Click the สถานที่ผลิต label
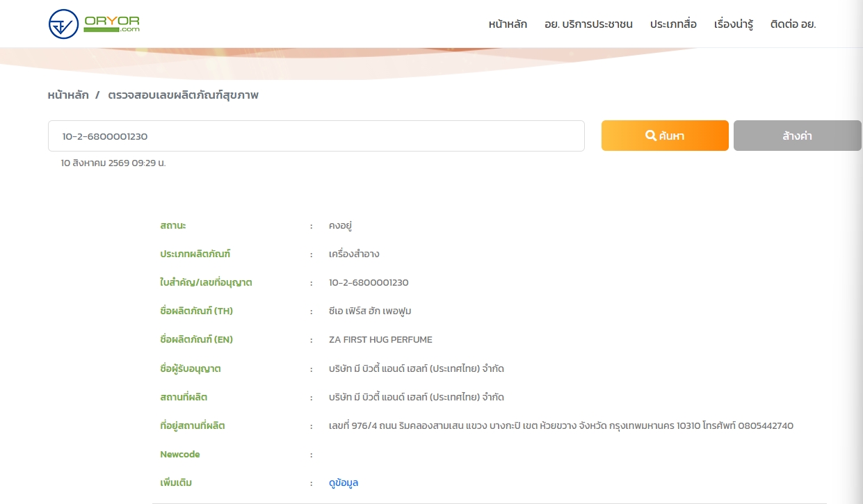Screen dimensions: 863x504 [184, 397]
